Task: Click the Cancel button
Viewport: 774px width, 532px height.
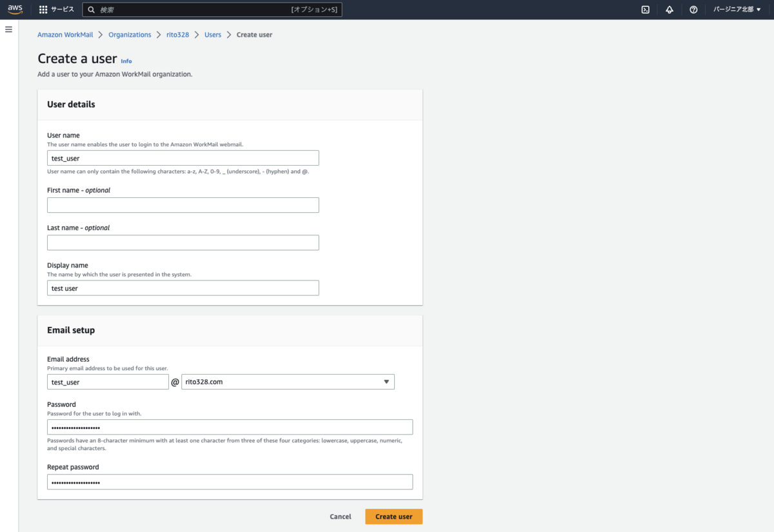Action: [340, 517]
